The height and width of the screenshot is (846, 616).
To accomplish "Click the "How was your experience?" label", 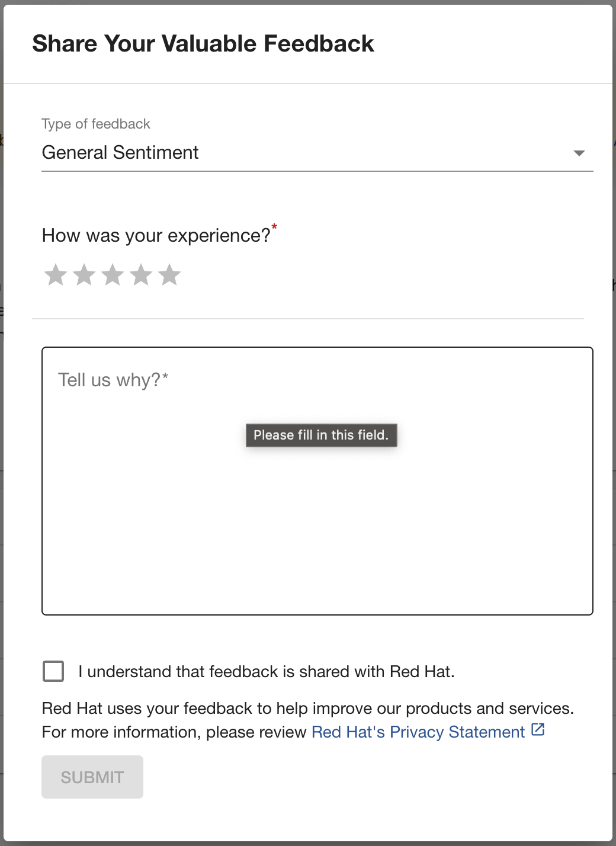I will click(156, 236).
